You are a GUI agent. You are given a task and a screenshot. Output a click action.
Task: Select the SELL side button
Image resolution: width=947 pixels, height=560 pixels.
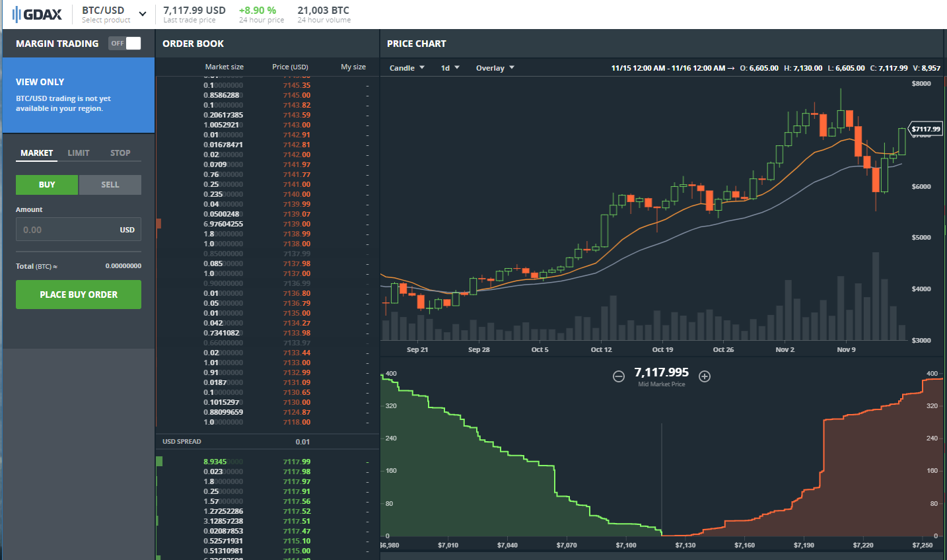pos(110,185)
